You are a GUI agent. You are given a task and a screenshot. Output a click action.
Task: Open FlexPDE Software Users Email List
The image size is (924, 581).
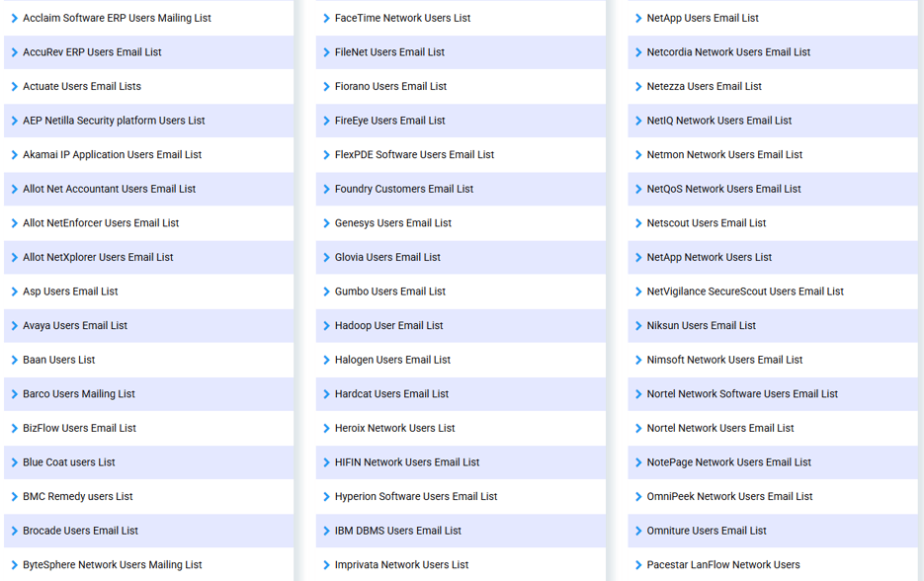tap(414, 155)
